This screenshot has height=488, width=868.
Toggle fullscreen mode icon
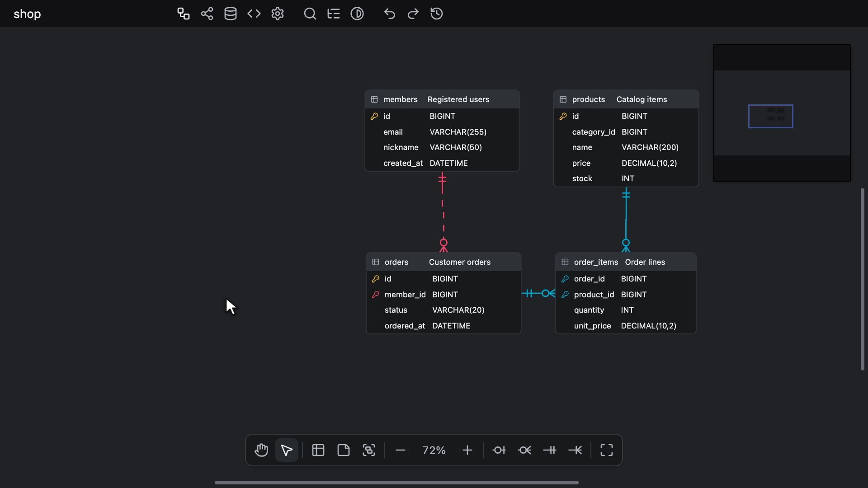[x=607, y=450]
